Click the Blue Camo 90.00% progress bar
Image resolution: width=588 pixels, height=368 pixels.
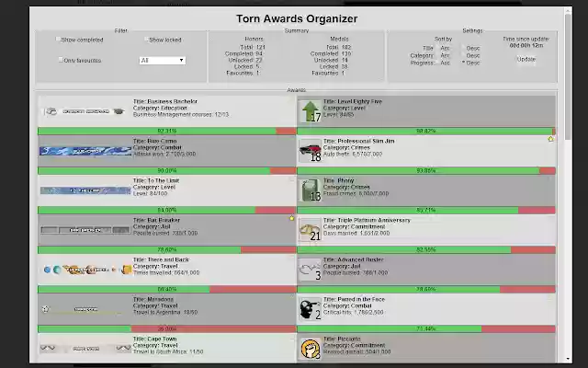pyautogui.click(x=167, y=171)
